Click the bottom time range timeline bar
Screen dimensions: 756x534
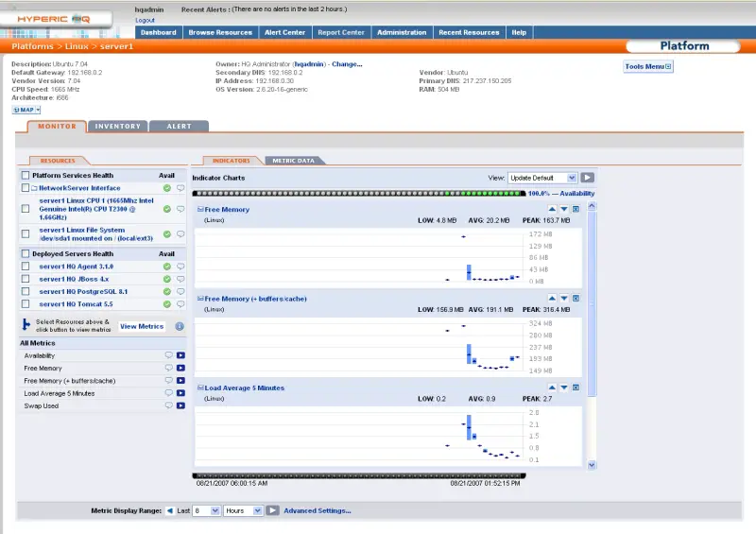[x=359, y=475]
